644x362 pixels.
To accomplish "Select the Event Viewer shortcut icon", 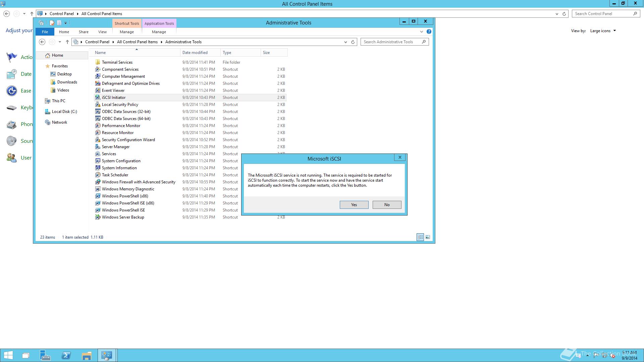I will coord(98,90).
